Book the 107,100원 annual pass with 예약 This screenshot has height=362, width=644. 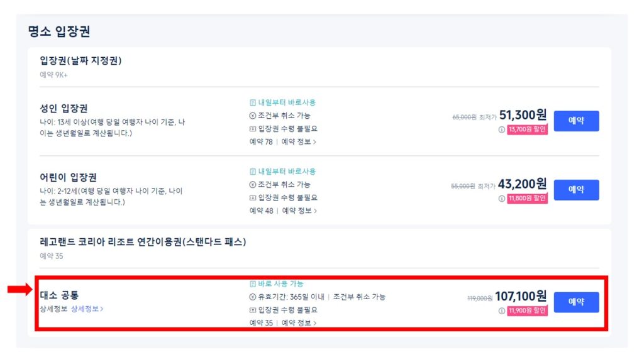(576, 302)
